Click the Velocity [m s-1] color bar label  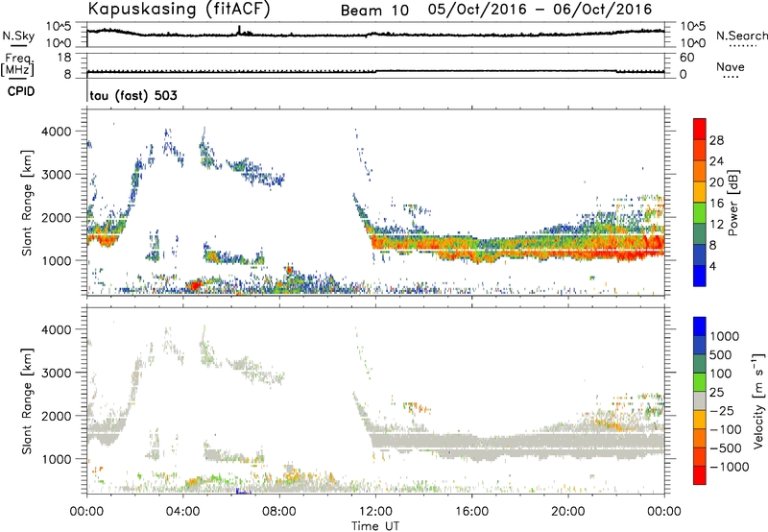coord(758,400)
